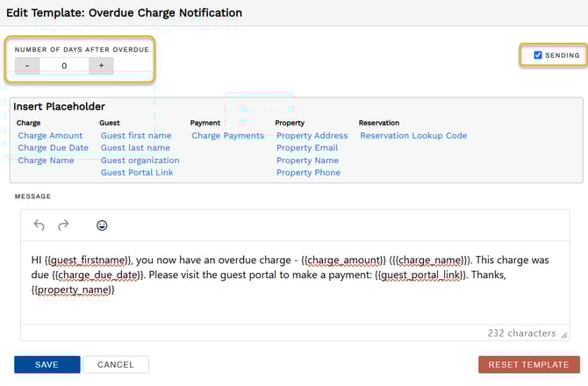Uncheck the Sending checkbox
This screenshot has width=588, height=386.
pos(538,55)
